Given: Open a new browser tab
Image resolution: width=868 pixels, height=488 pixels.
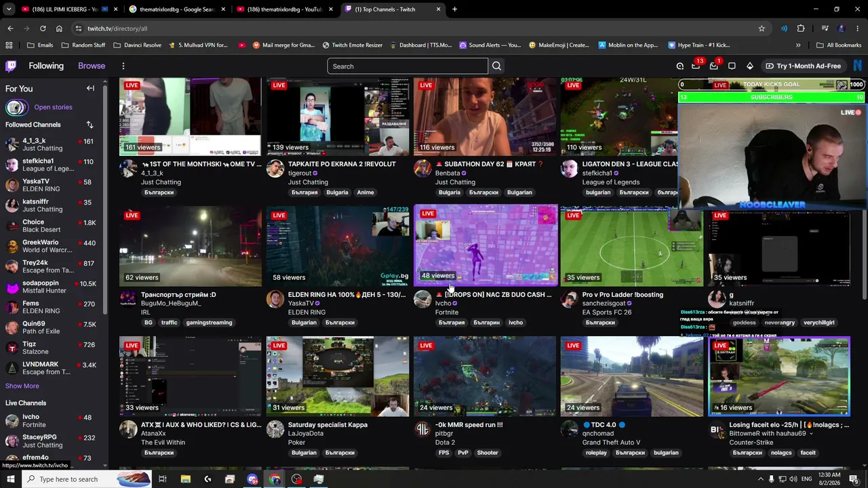Looking at the screenshot, I should pos(454,9).
